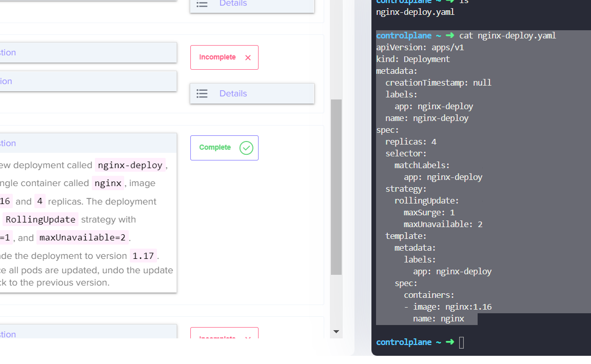This screenshot has height=364, width=591.
Task: Click the question header bar left of the middle Details button
Action: 88,81
